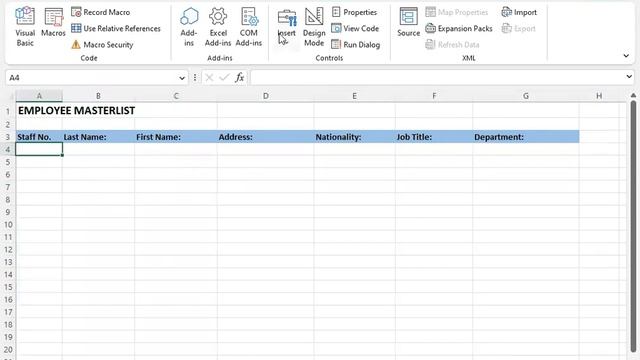The width and height of the screenshot is (640, 360).
Task: Click the Cancel entry X button
Action: [x=209, y=77]
